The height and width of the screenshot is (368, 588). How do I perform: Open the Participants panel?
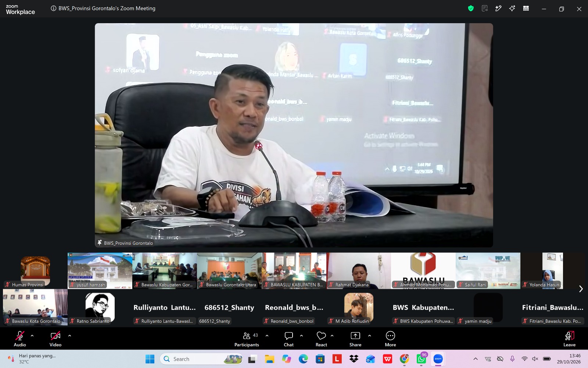(247, 339)
